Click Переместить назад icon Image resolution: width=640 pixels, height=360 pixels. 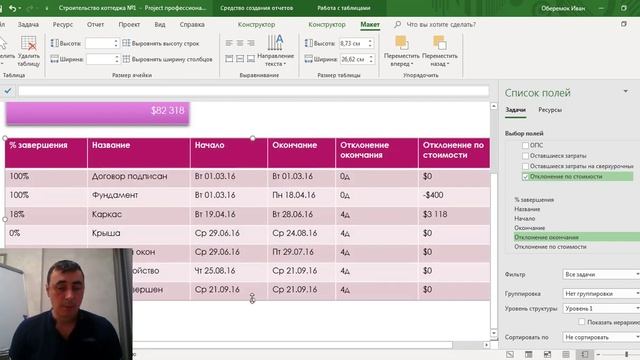(x=439, y=42)
